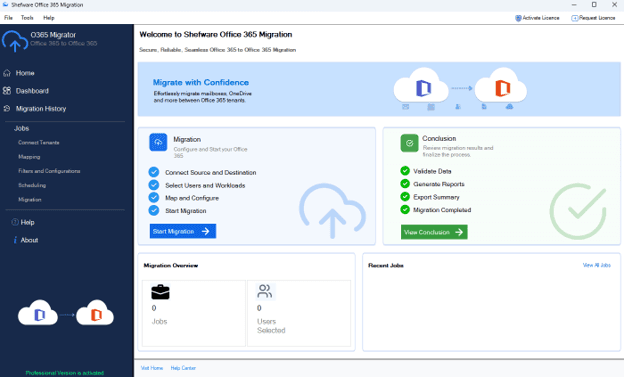
Task: Open the File menu
Action: click(x=8, y=18)
